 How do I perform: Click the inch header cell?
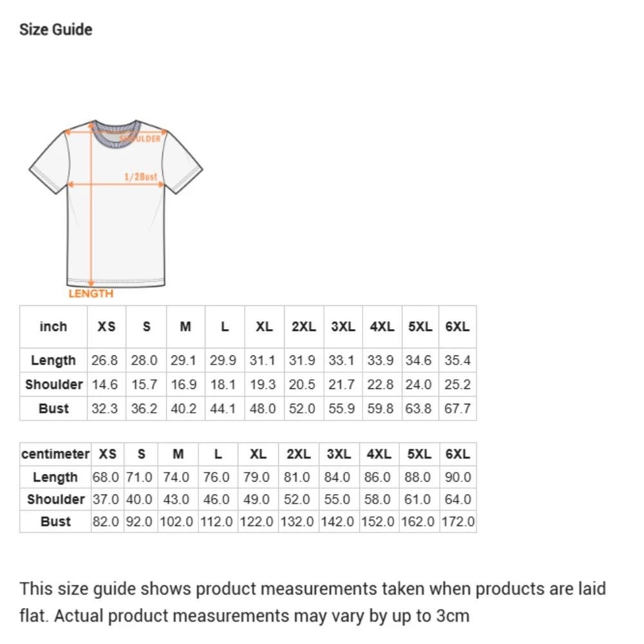pos(53,327)
